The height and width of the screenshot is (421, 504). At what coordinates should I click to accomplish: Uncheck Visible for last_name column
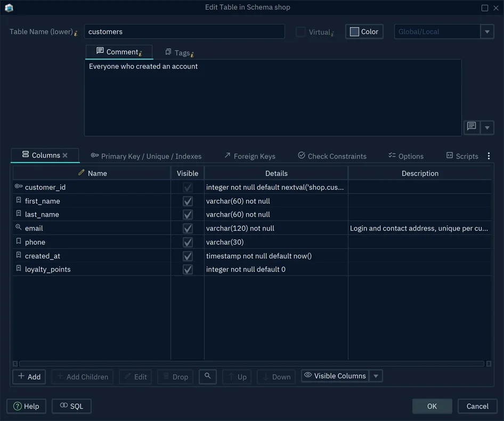[x=188, y=215]
